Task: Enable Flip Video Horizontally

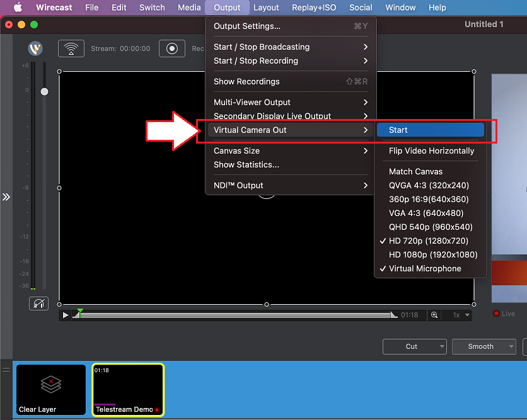Action: pyautogui.click(x=431, y=150)
